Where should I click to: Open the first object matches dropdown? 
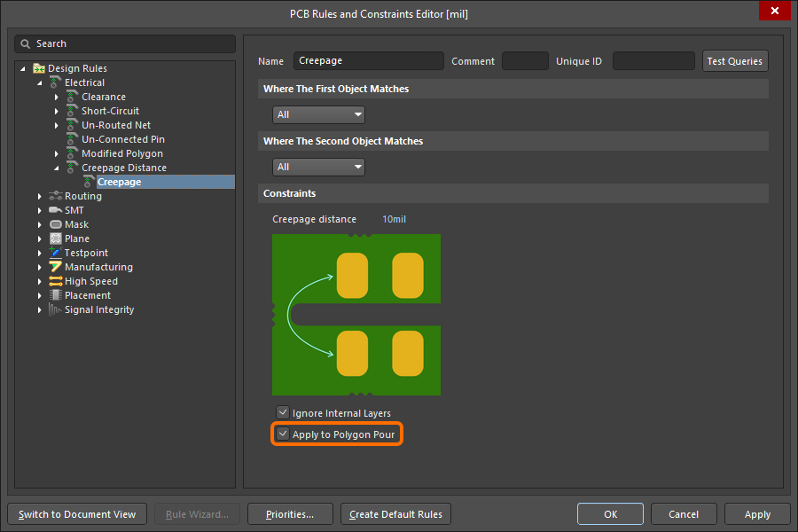point(318,114)
